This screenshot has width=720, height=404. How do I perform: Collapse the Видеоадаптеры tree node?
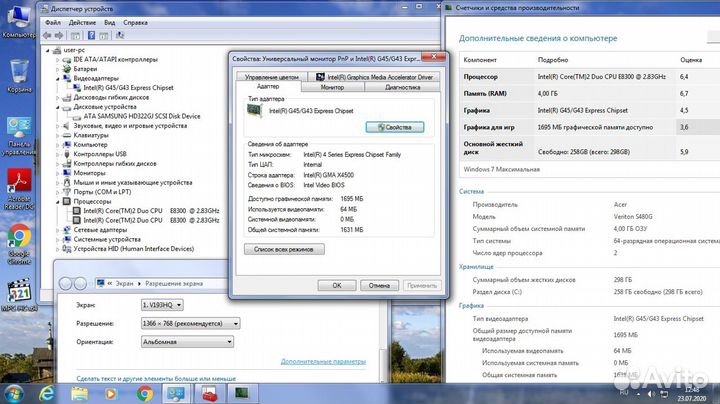(x=58, y=79)
